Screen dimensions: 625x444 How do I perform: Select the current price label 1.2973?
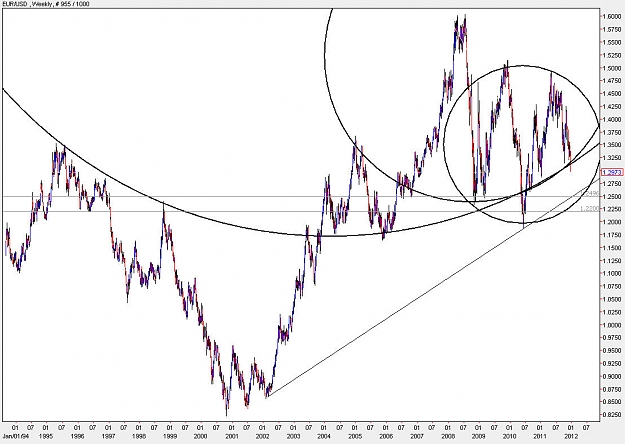pos(611,172)
